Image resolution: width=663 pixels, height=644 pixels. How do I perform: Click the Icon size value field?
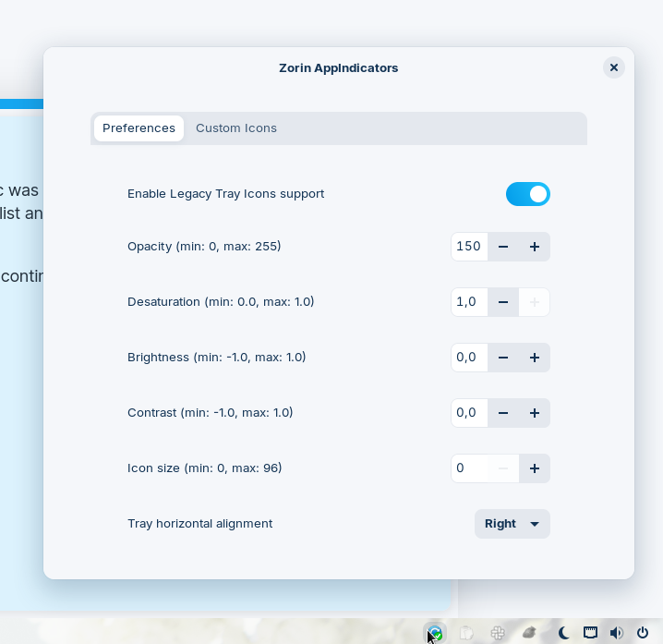tap(469, 468)
